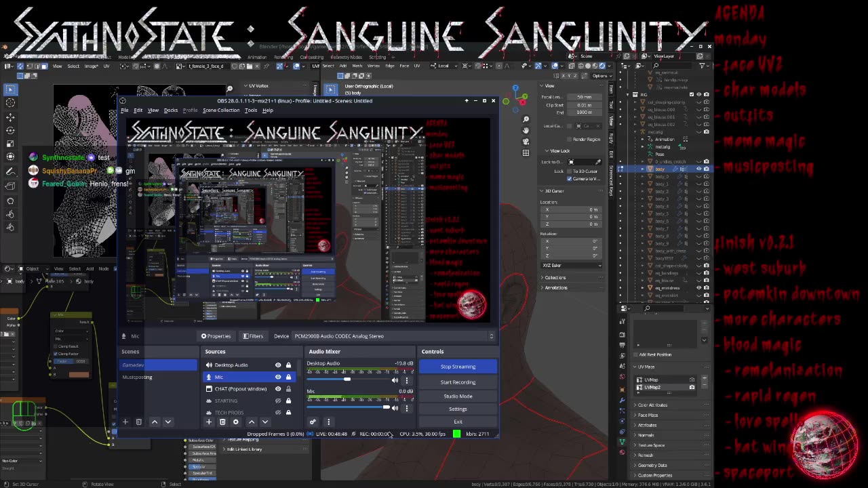Toggle the lock on the Mic source

click(x=288, y=377)
